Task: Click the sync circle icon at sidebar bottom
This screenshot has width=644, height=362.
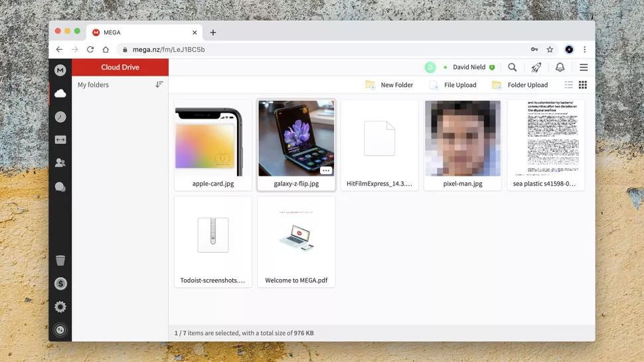Action: (x=60, y=330)
